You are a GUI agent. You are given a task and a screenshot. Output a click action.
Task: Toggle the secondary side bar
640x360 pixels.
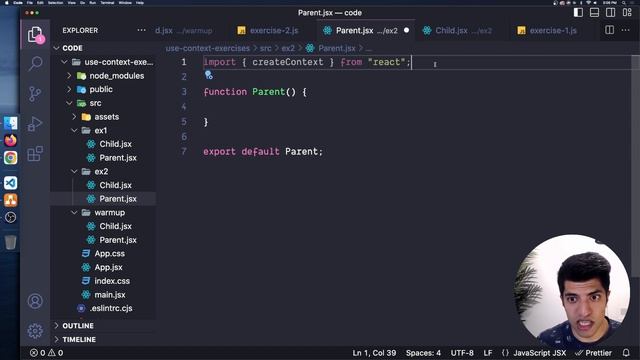click(x=611, y=13)
